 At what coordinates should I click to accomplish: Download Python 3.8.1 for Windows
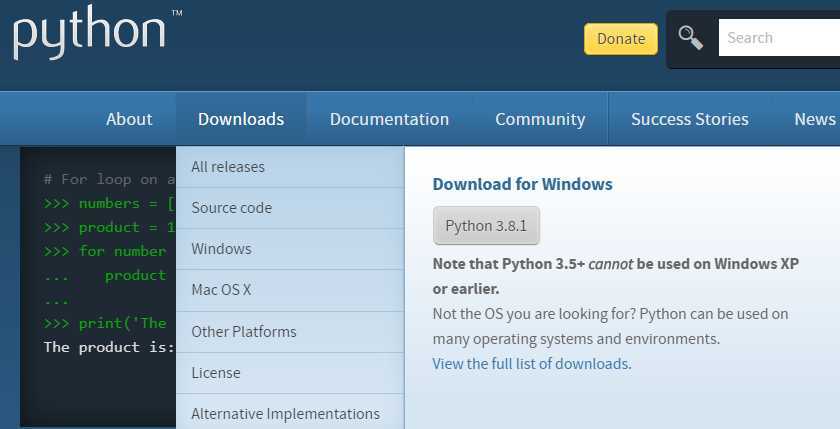pos(486,226)
